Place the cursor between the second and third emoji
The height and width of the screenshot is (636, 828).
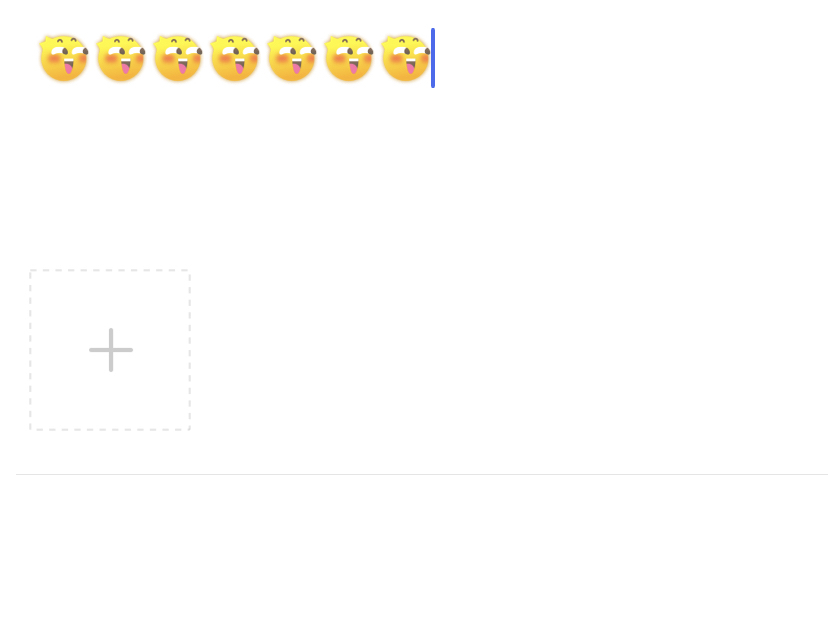[149, 58]
